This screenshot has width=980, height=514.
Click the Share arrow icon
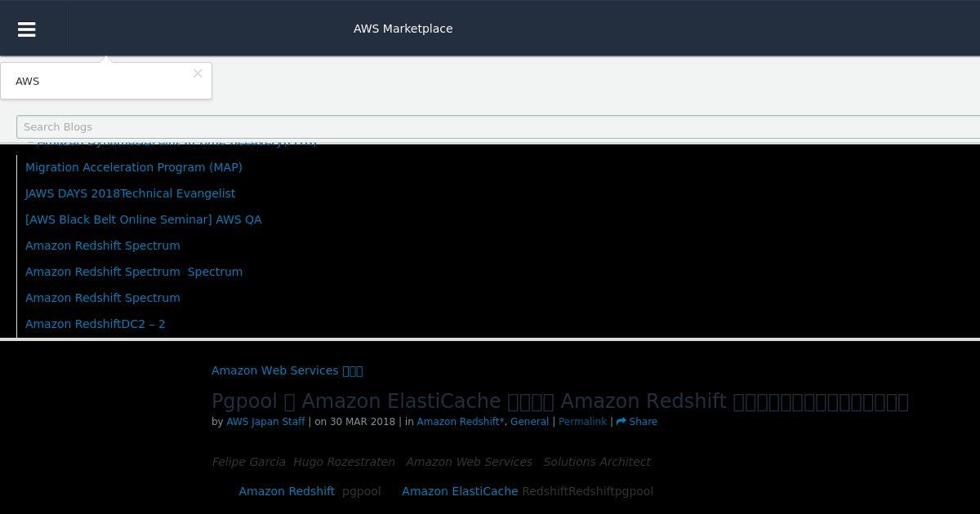point(621,422)
